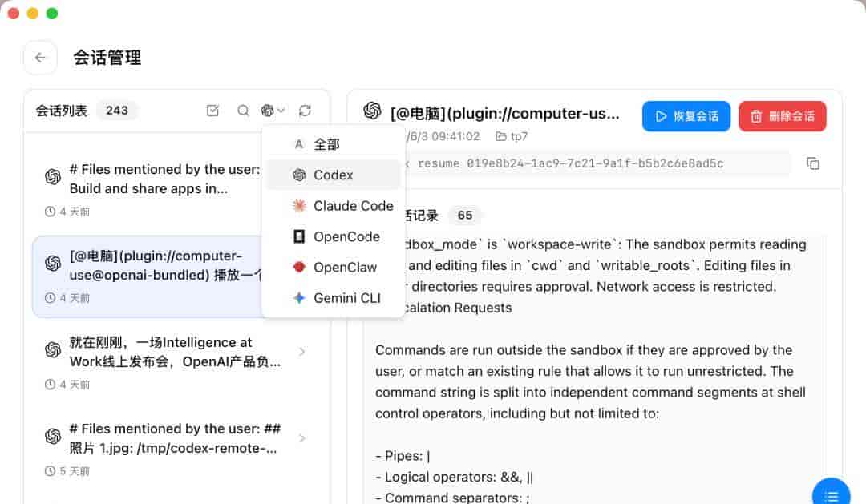Open the '照片 1.jpg: /tmp/codex-remote' session
Screen dimensions: 866x504
pos(176,448)
